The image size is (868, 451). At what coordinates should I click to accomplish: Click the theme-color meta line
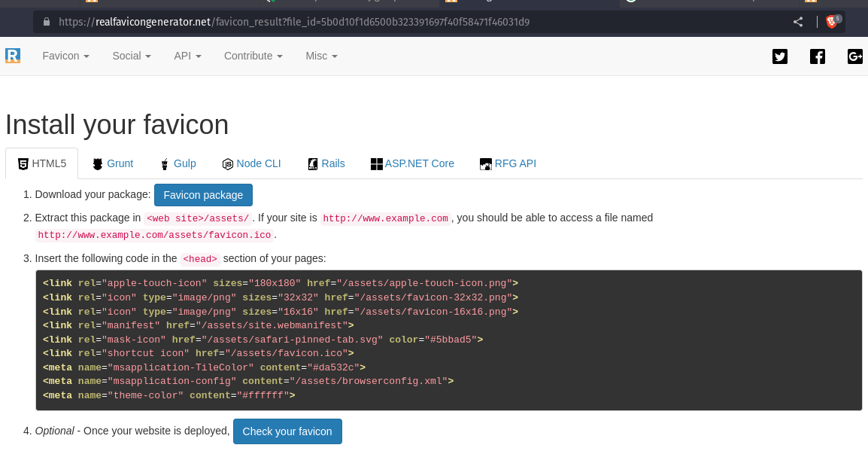click(168, 395)
